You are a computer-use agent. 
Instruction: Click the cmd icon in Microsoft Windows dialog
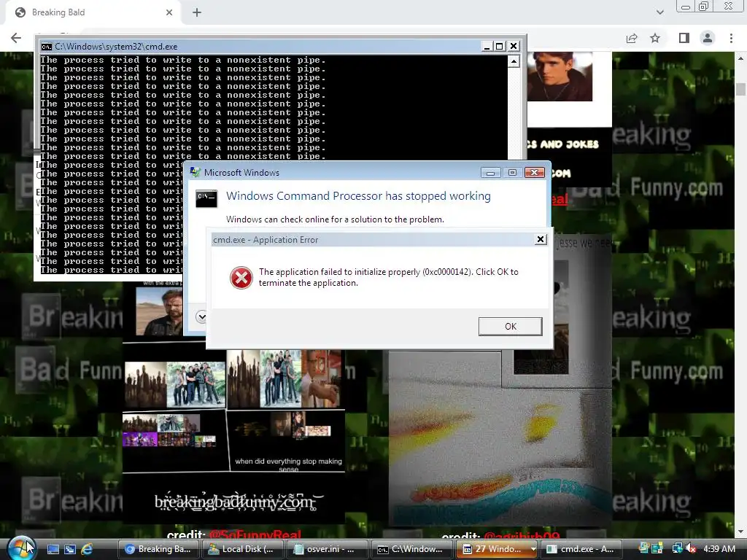click(x=206, y=198)
